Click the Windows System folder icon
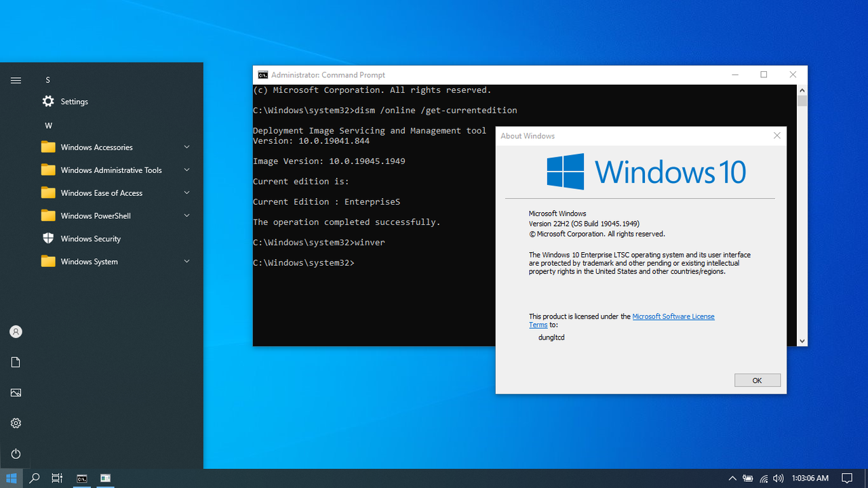 coord(48,262)
